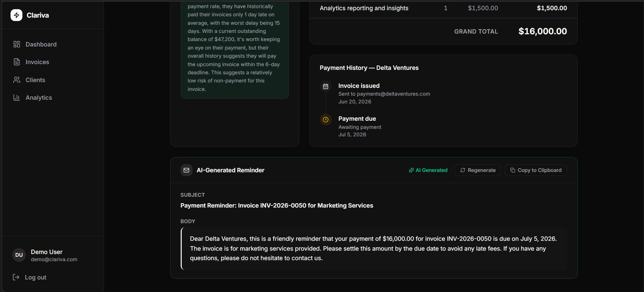
Task: Click the Payment History — Delta Ventures heading
Action: pyautogui.click(x=369, y=68)
